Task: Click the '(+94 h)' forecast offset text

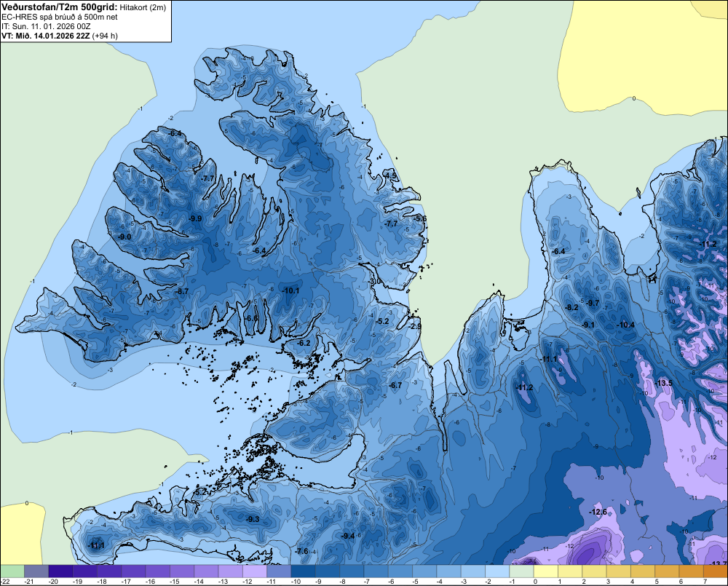Action: [105, 36]
